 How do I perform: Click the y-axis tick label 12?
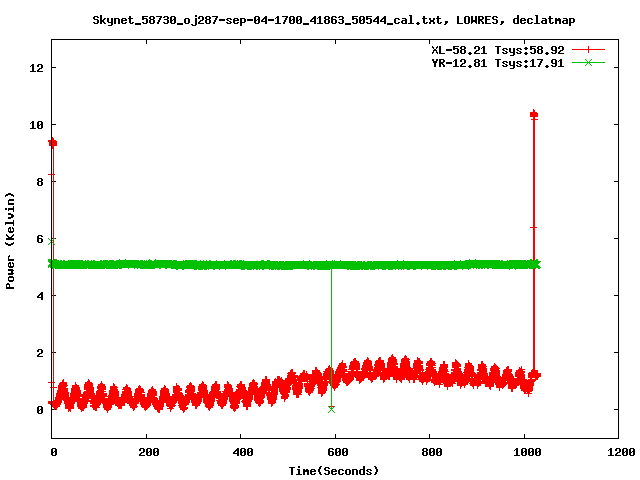click(36, 68)
